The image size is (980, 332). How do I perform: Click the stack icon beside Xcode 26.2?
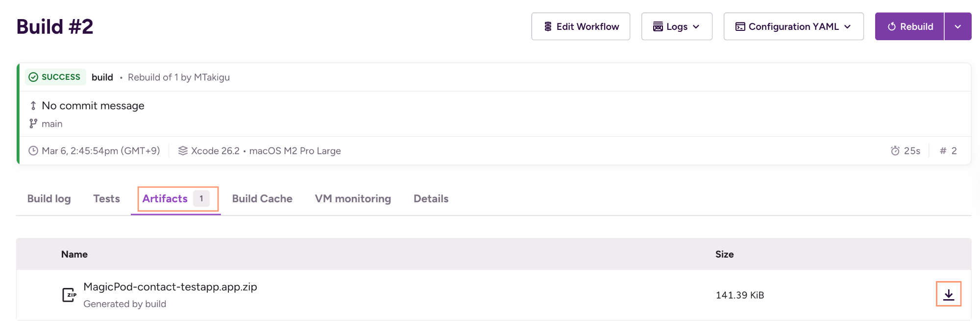(x=183, y=151)
